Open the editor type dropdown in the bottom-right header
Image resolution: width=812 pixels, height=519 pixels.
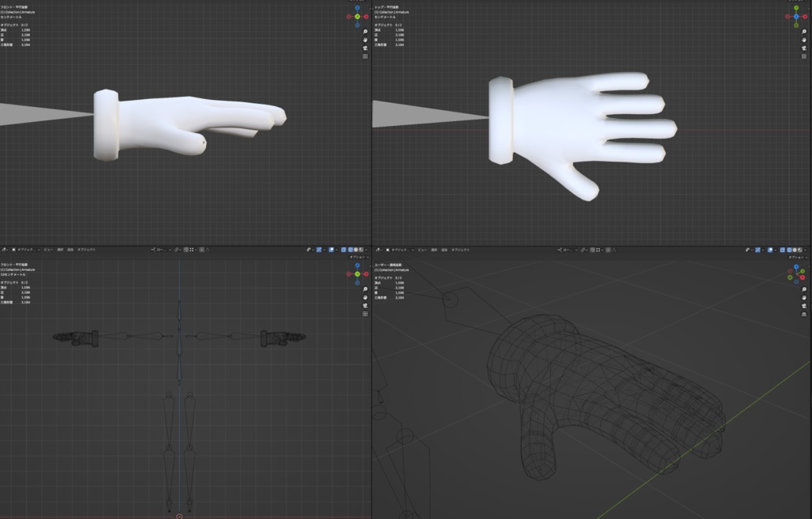point(378,250)
